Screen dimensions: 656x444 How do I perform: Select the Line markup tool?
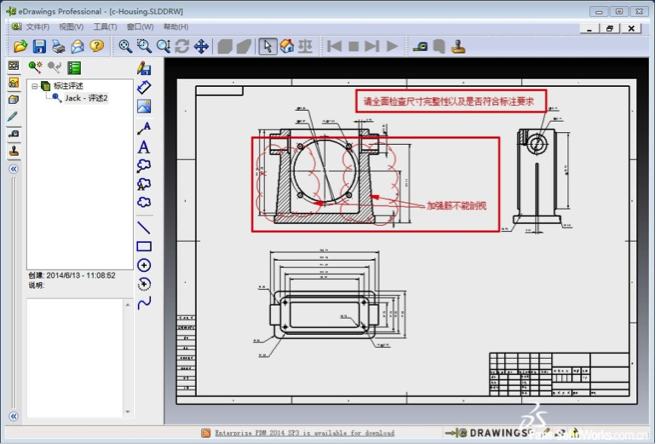pyautogui.click(x=144, y=227)
